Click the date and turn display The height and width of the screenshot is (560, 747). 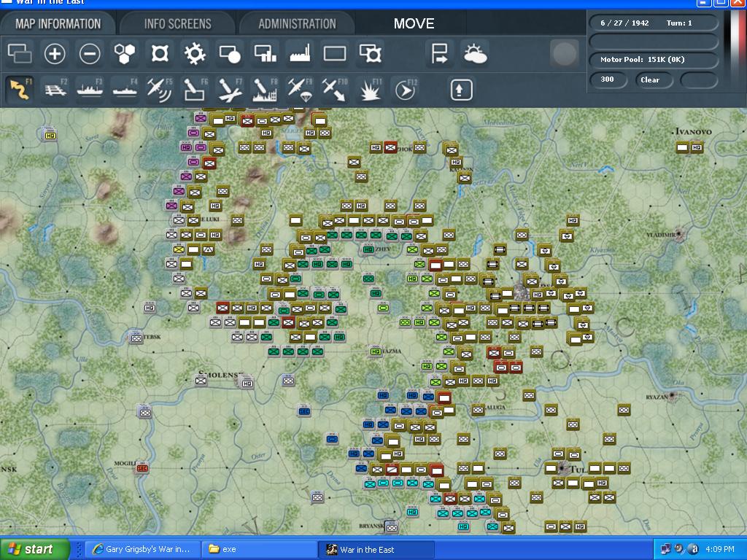[654, 23]
